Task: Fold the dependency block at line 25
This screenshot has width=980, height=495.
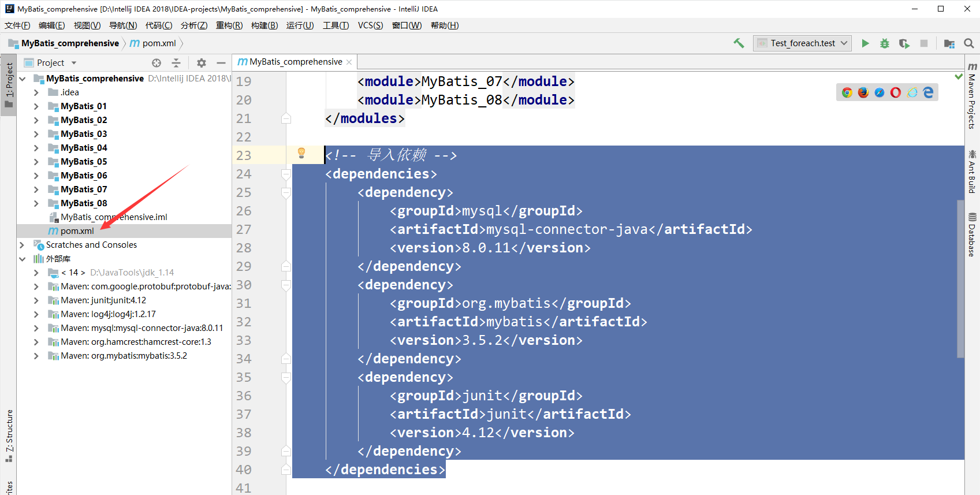Action: point(286,192)
